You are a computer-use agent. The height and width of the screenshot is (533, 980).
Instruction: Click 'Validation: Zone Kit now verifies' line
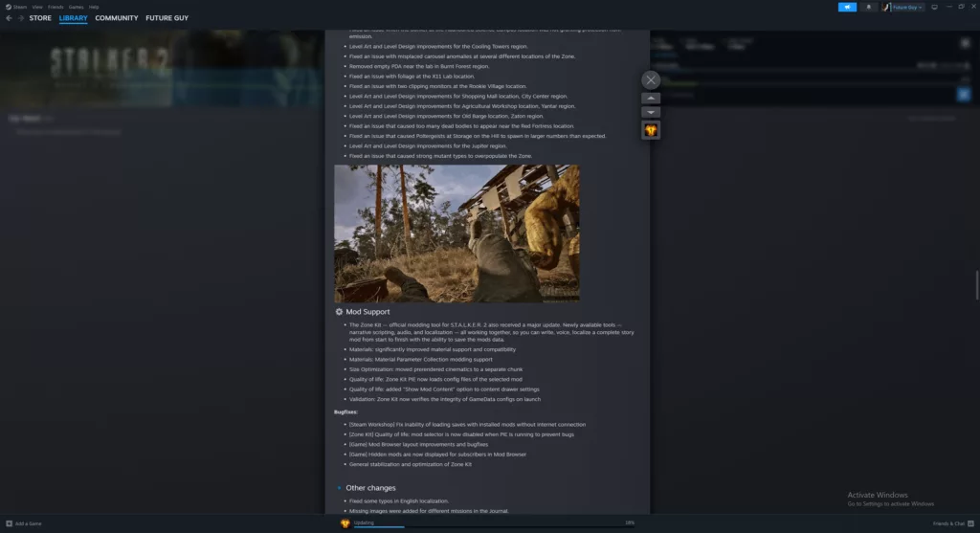click(x=445, y=399)
